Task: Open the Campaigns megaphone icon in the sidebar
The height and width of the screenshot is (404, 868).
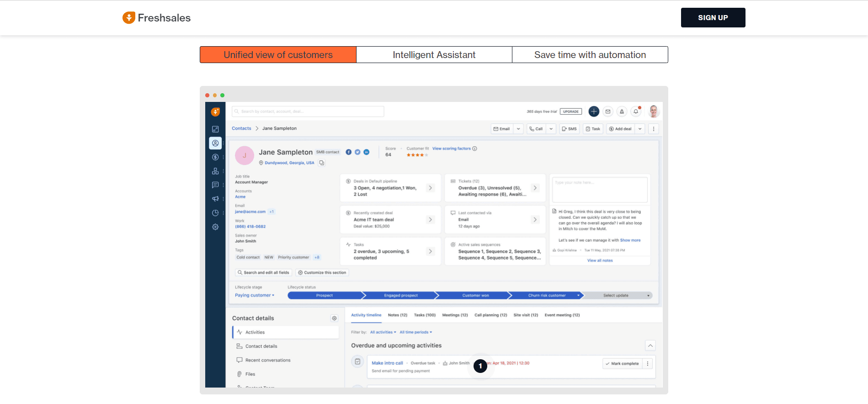Action: click(x=215, y=199)
